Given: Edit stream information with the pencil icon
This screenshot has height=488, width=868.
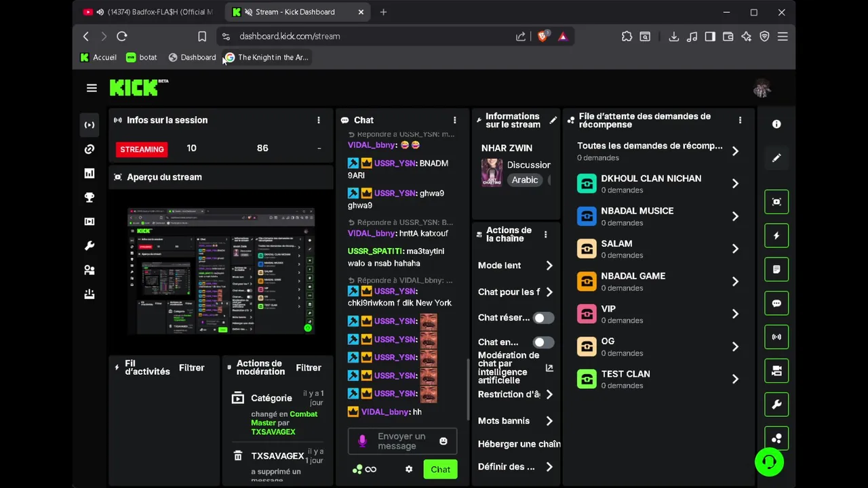Looking at the screenshot, I should (553, 120).
